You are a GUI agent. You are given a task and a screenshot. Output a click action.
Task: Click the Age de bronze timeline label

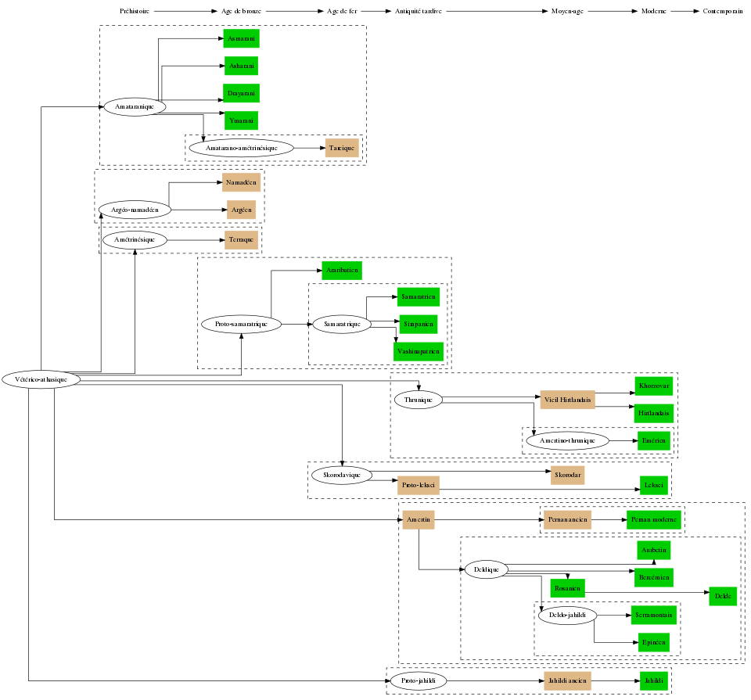click(x=241, y=12)
